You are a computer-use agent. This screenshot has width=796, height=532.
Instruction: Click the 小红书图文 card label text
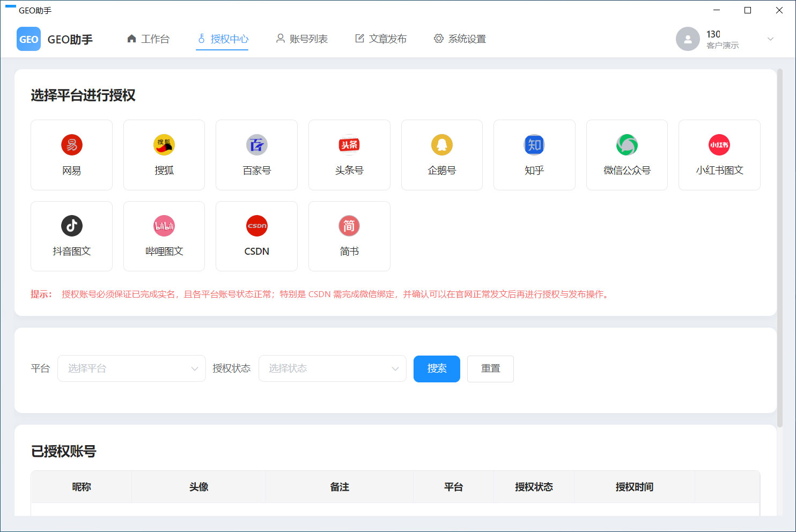tap(719, 171)
